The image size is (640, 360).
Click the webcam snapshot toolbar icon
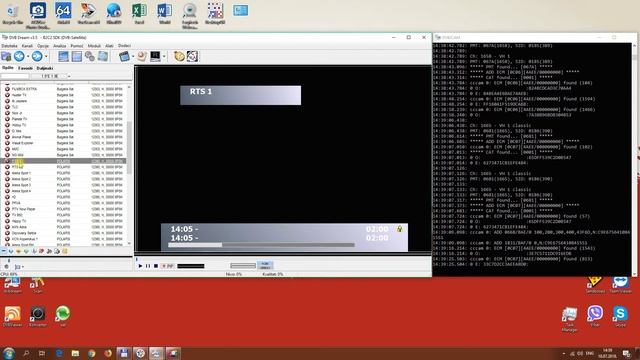coord(142,56)
